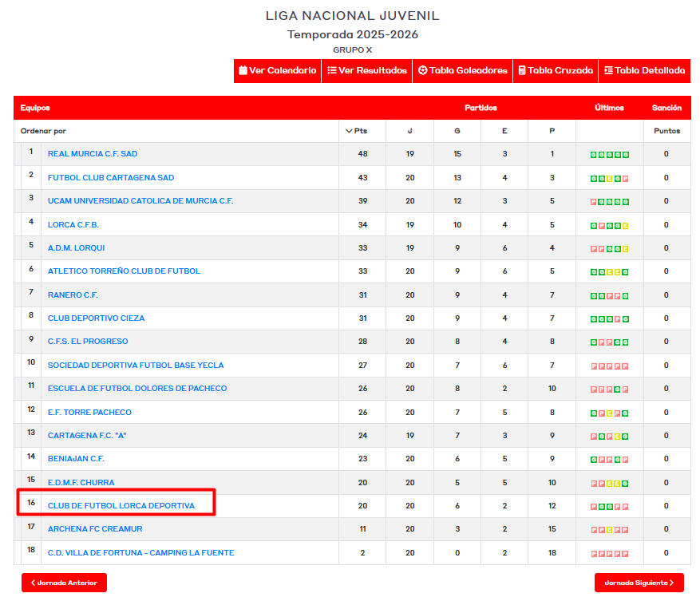The width and height of the screenshot is (700, 601).
Task: Click Yecla's most recent loss icon
Action: click(x=626, y=366)
